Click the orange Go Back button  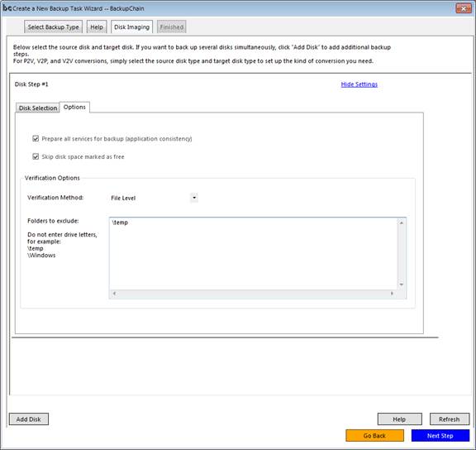pyautogui.click(x=374, y=435)
